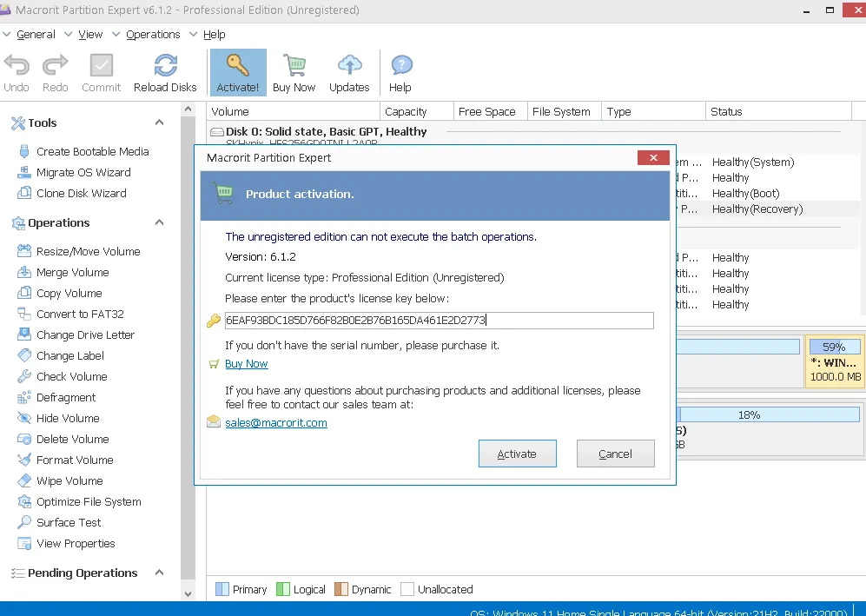Image resolution: width=866 pixels, height=616 pixels.
Task: Sort by the Volume column header
Action: (294, 111)
